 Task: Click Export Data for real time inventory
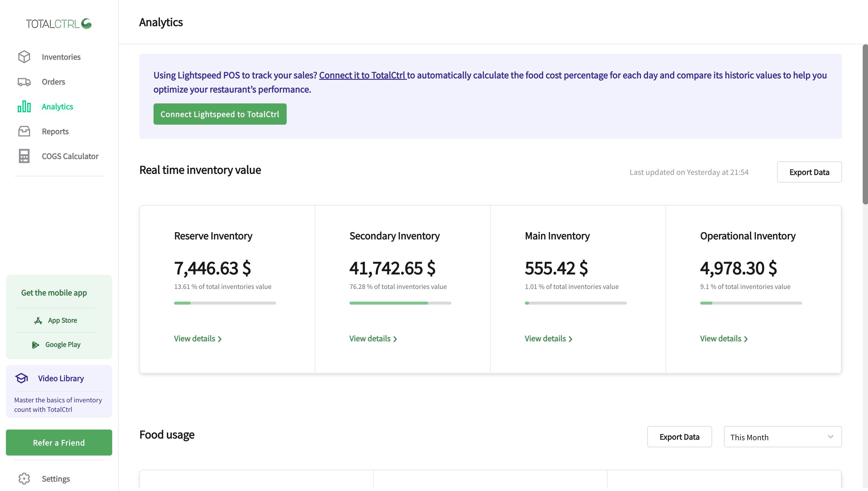tap(809, 172)
